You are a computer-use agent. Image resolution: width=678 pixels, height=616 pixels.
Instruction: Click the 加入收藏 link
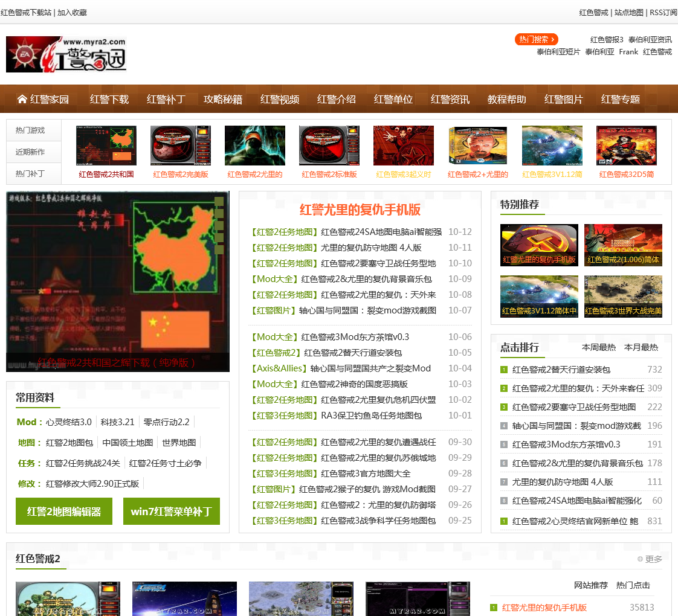(72, 13)
